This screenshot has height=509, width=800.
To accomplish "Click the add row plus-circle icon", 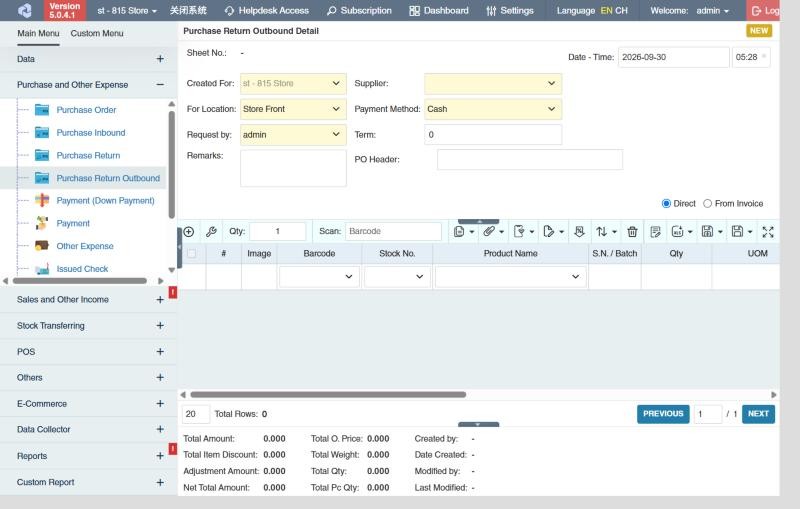I will (x=189, y=232).
